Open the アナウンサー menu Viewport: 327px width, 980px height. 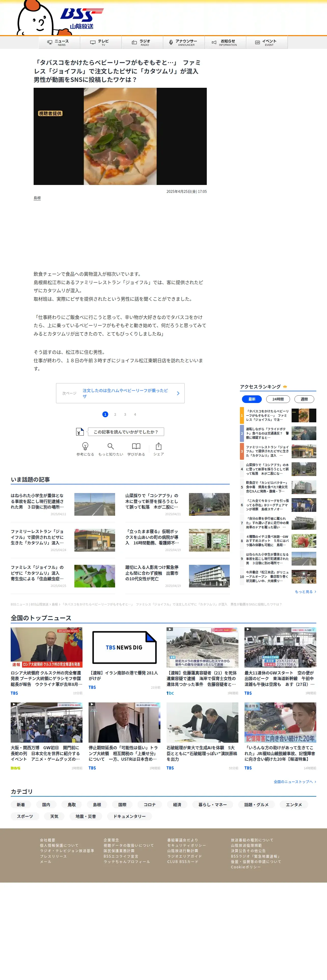(x=184, y=42)
